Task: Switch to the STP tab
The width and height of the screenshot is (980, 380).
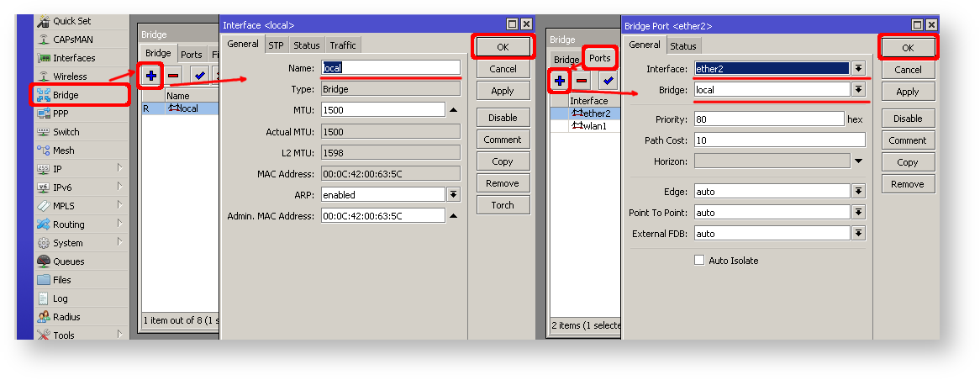Action: 276,45
